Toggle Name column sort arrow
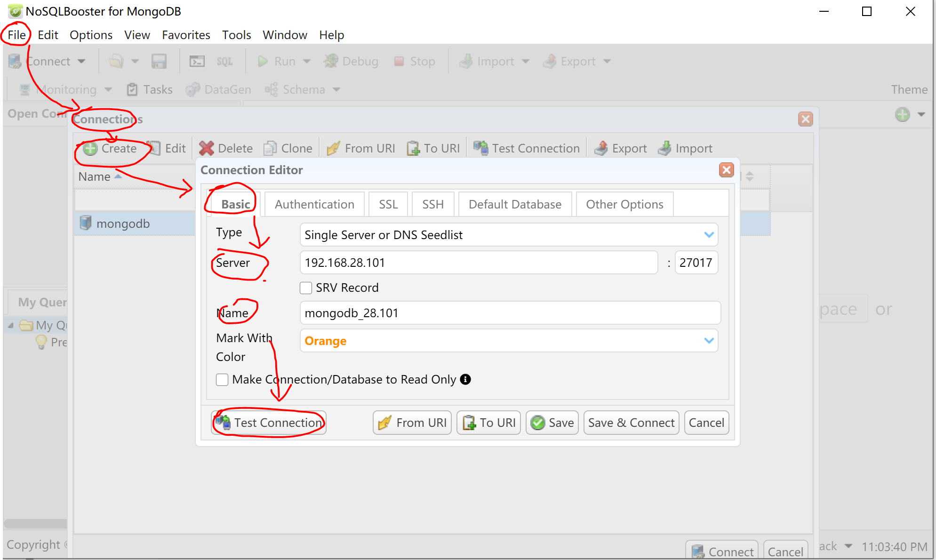This screenshot has height=560, width=936. (118, 176)
